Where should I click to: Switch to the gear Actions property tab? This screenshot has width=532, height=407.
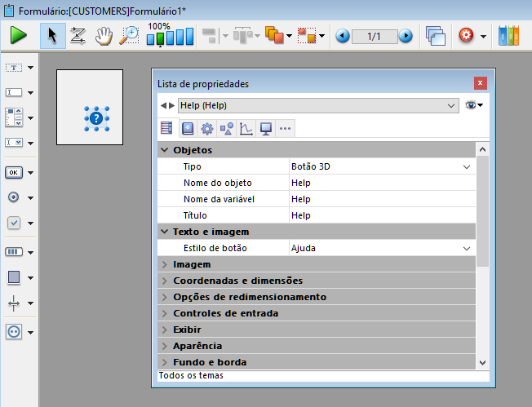coord(207,128)
